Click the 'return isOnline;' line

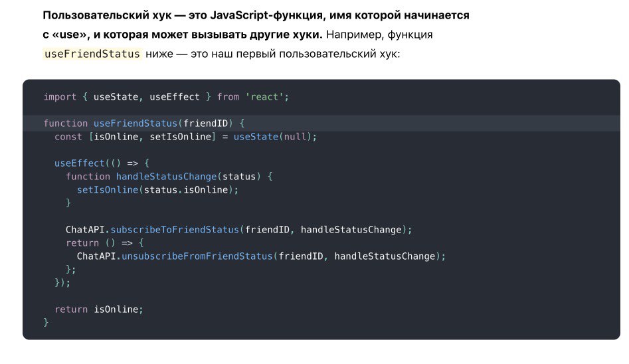pos(99,309)
